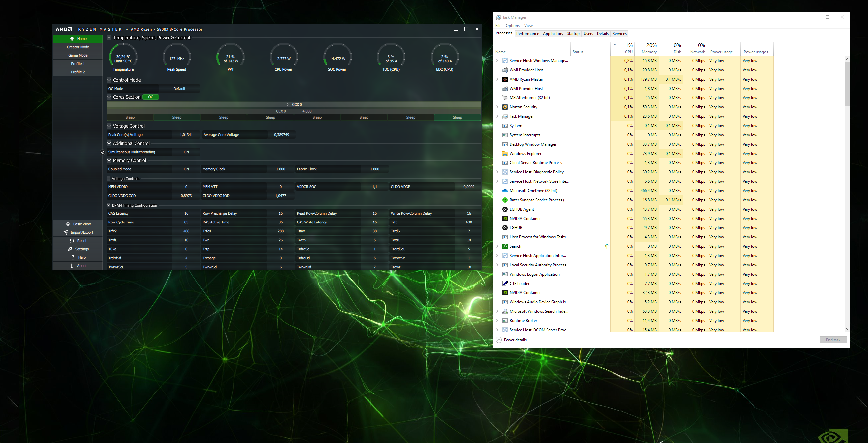
Task: Open the Options menu in Task Manager
Action: [512, 26]
